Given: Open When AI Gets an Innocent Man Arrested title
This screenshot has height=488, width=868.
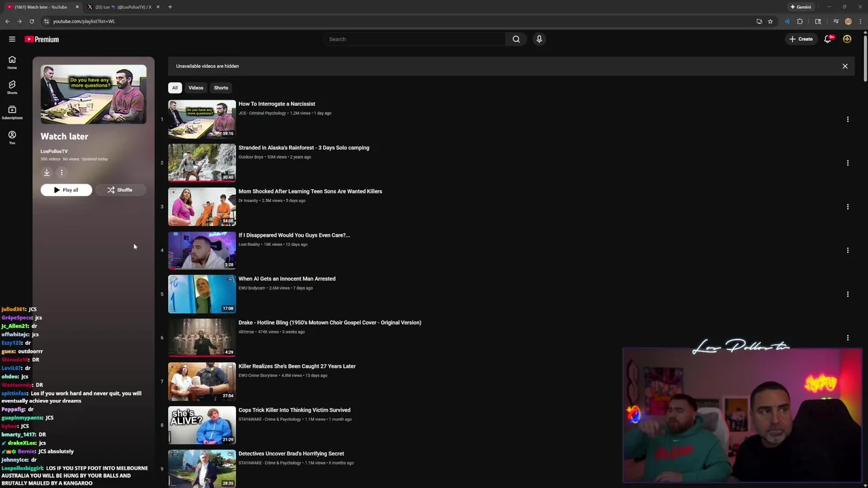Looking at the screenshot, I should (287, 279).
